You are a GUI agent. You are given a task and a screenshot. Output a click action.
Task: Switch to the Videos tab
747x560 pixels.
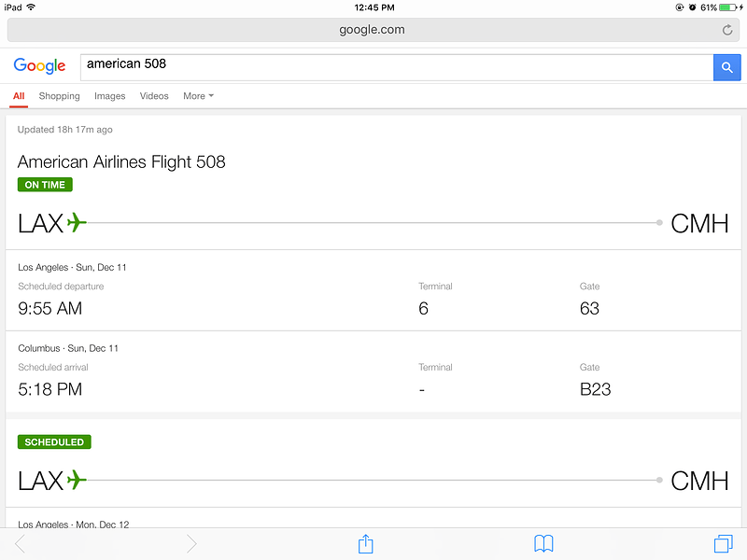point(154,96)
